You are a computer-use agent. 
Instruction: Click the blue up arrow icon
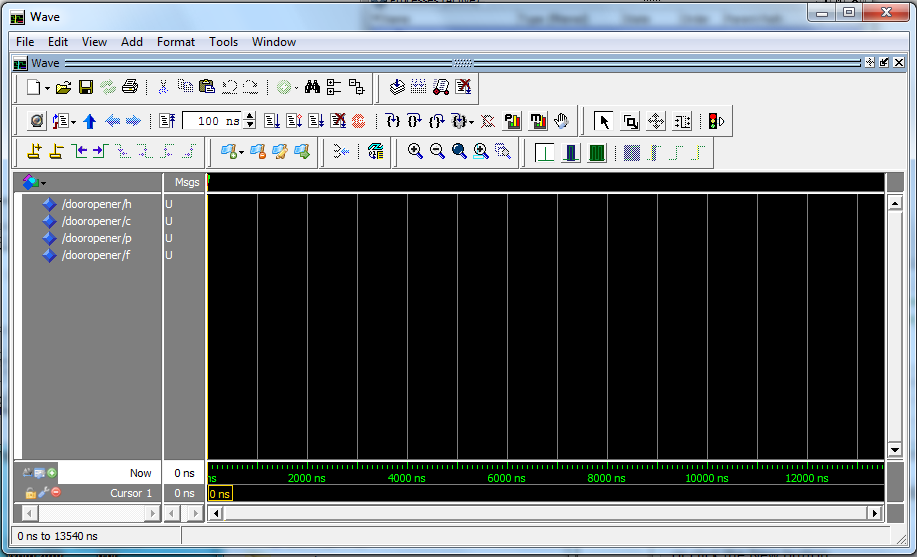(x=89, y=121)
